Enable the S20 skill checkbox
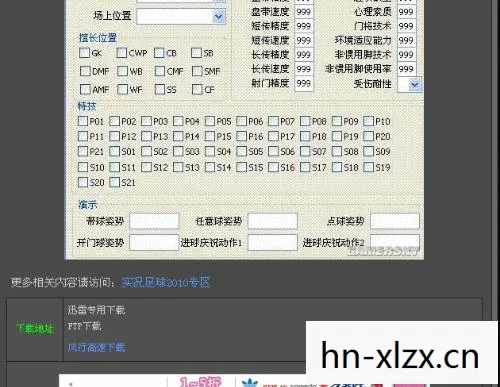This screenshot has height=387, width=500. pos(83,182)
